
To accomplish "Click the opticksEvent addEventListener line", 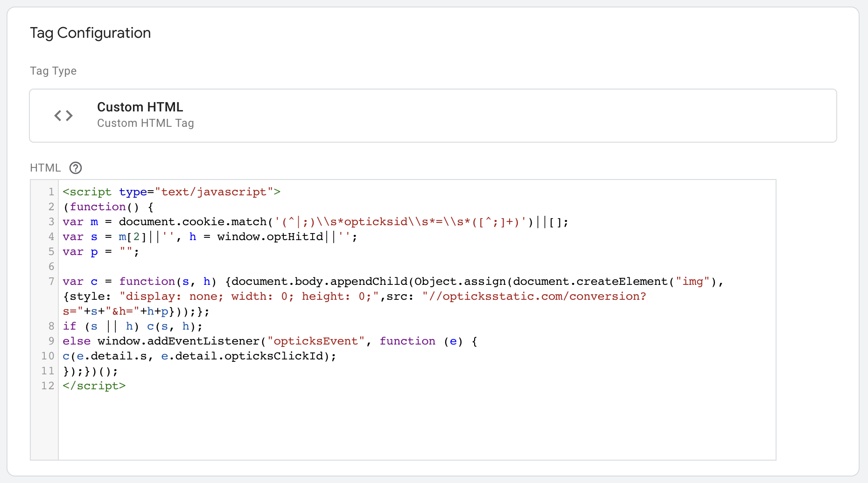I will click(x=270, y=341).
